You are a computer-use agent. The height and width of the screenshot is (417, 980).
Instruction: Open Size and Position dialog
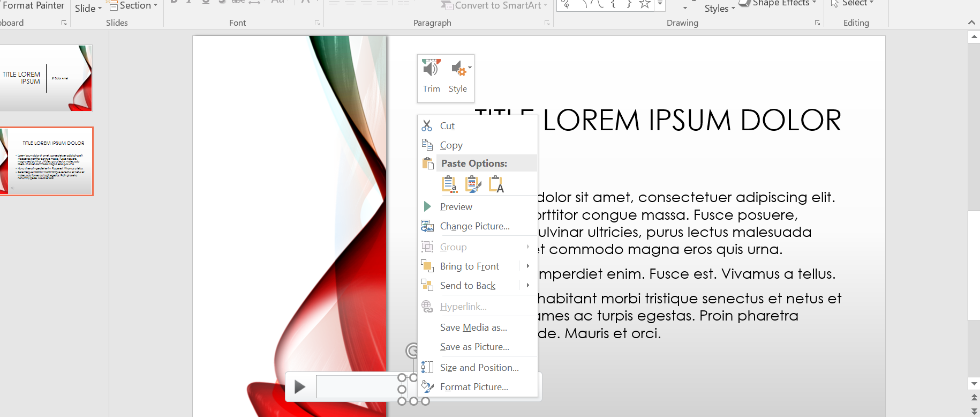tap(479, 368)
